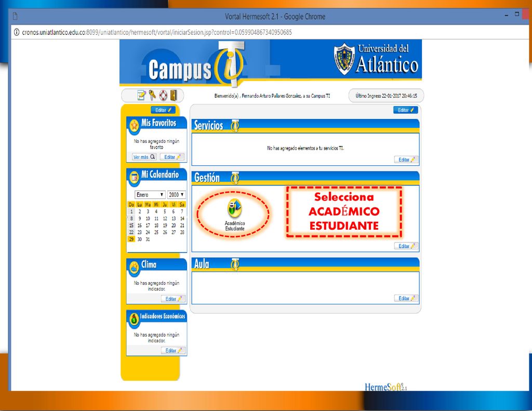The image size is (532, 411).
Task: Click the page icon in Chrome title bar
Action: pos(15,16)
